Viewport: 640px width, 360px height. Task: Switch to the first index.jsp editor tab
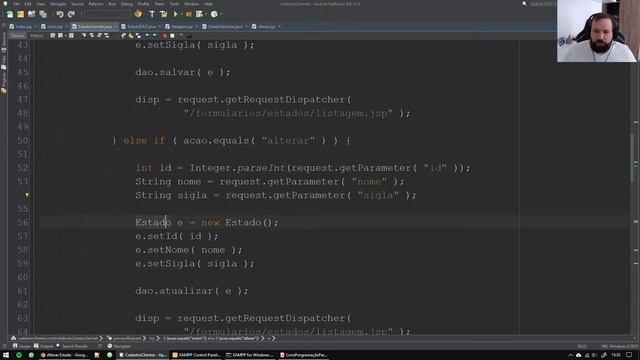coord(23,27)
